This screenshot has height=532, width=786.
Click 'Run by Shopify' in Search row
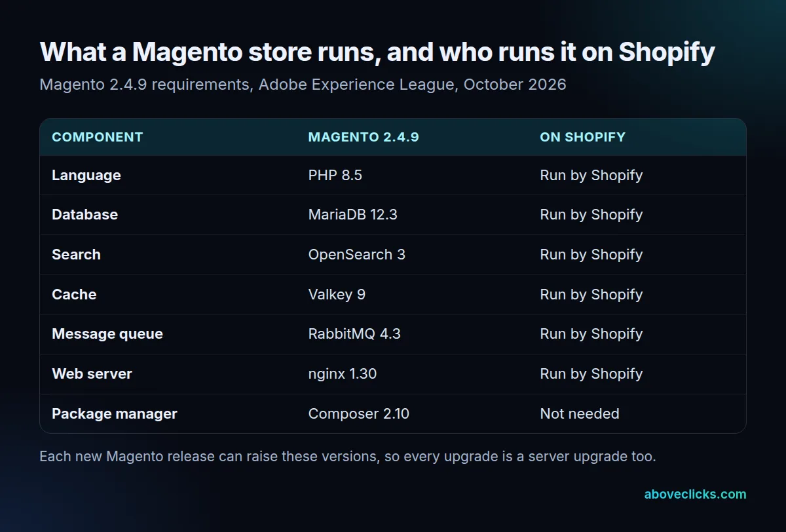click(x=591, y=255)
